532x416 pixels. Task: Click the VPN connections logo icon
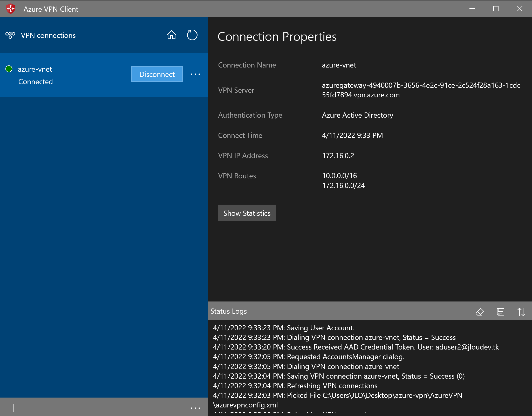tap(10, 35)
